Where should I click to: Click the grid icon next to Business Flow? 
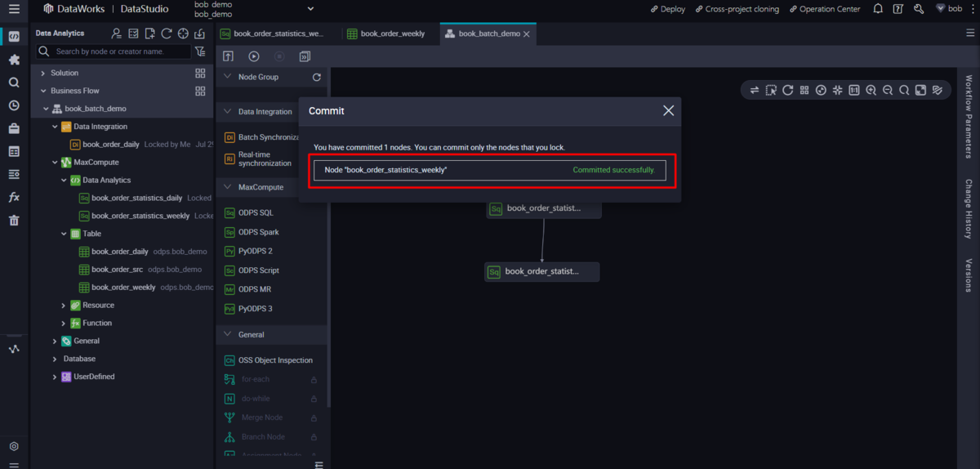[200, 91]
